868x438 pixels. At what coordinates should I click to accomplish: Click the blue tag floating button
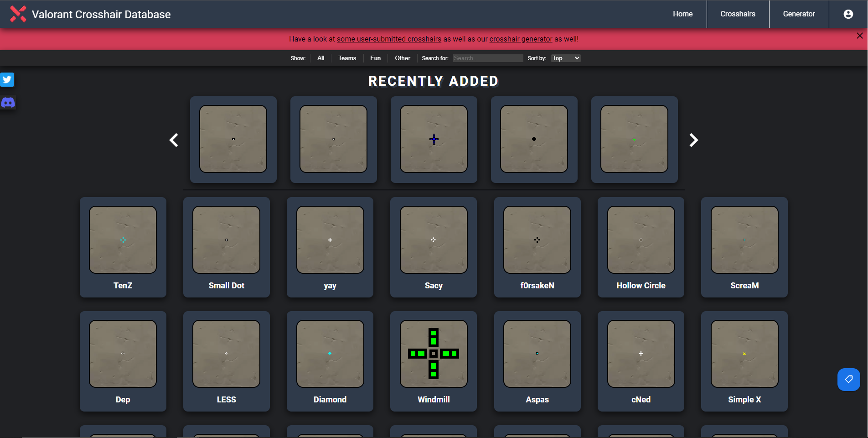tap(848, 380)
